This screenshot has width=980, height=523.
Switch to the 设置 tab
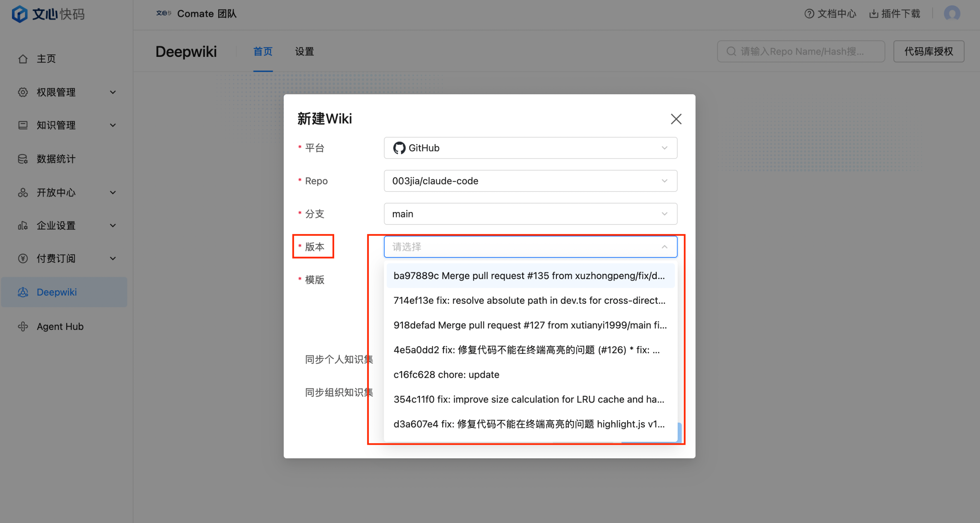304,51
